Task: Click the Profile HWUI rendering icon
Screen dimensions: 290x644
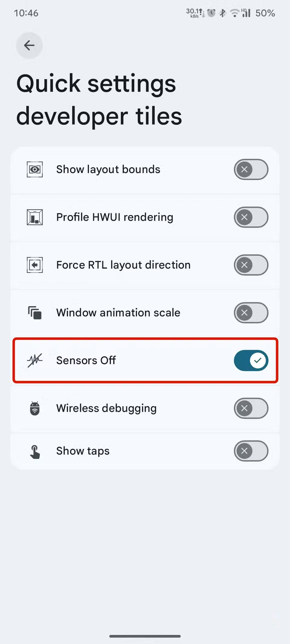Action: click(x=35, y=217)
